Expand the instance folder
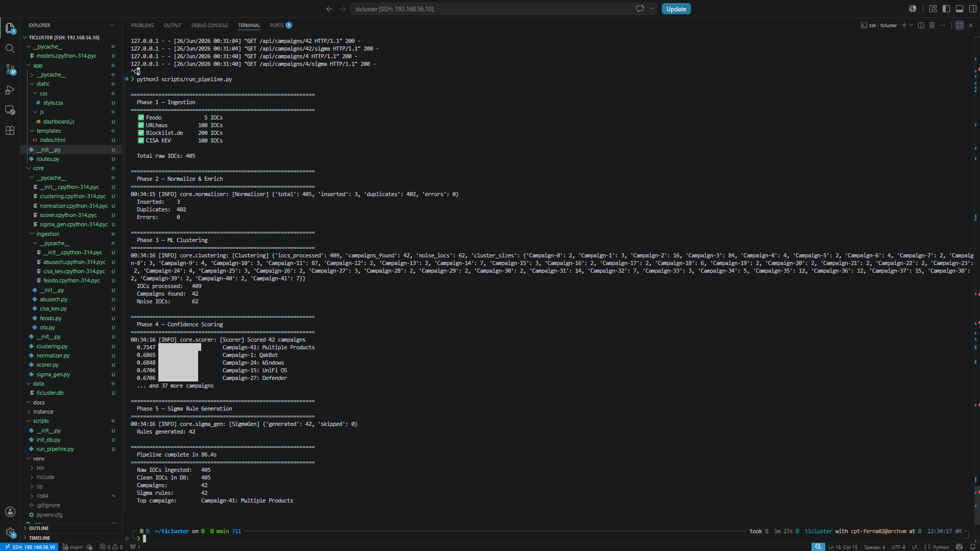Viewport: 980px width, 551px height. click(x=71, y=412)
